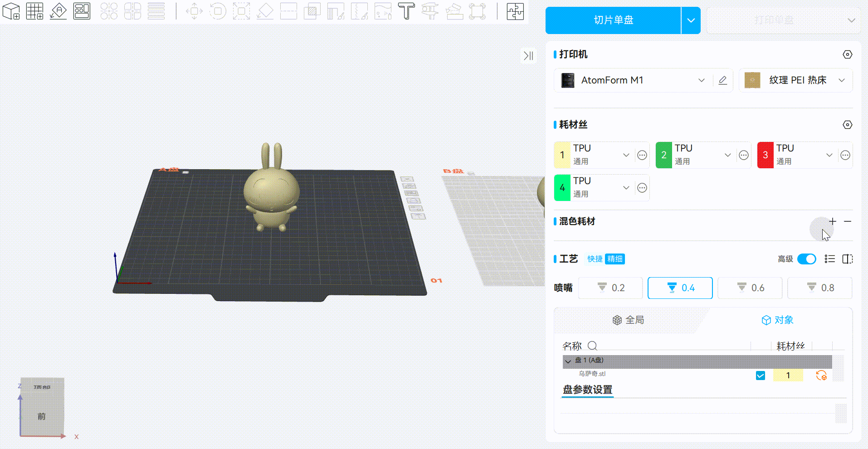The height and width of the screenshot is (449, 868).
Task: Click filament 3 red color swatch
Action: pyautogui.click(x=766, y=155)
